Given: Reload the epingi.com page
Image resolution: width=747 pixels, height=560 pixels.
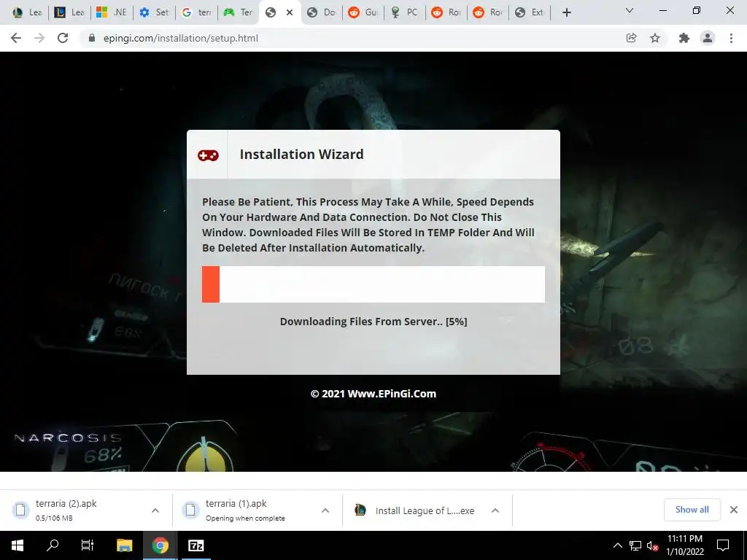Looking at the screenshot, I should pos(63,38).
